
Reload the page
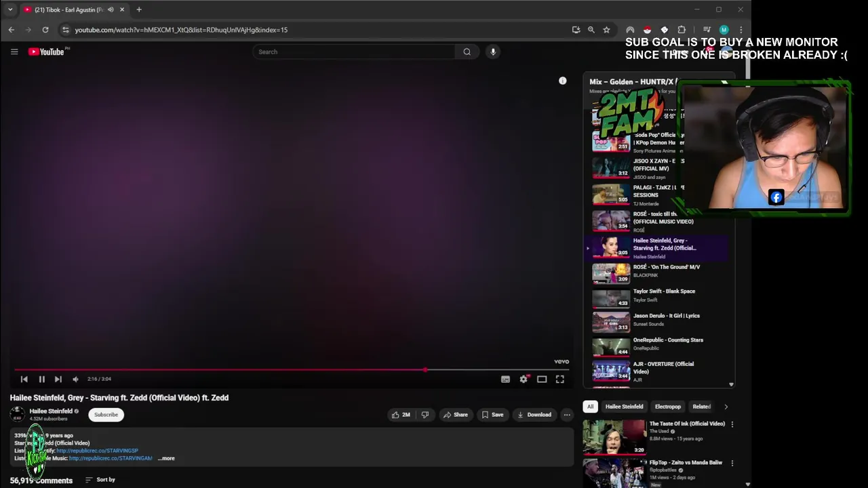[x=45, y=30]
